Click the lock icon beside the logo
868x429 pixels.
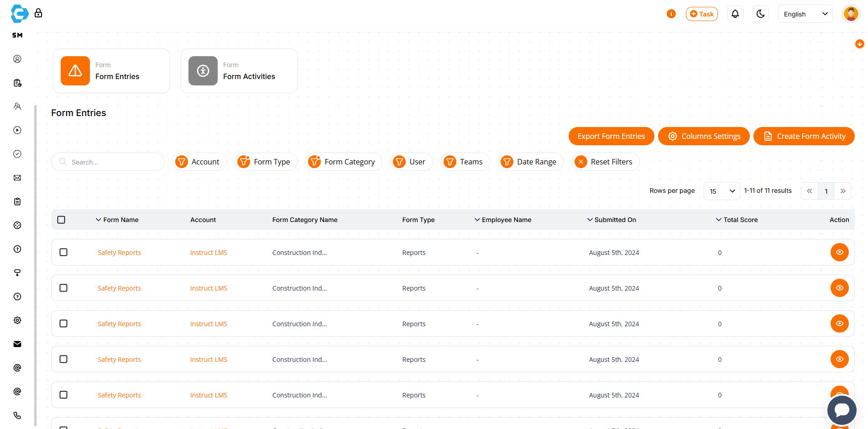click(38, 13)
